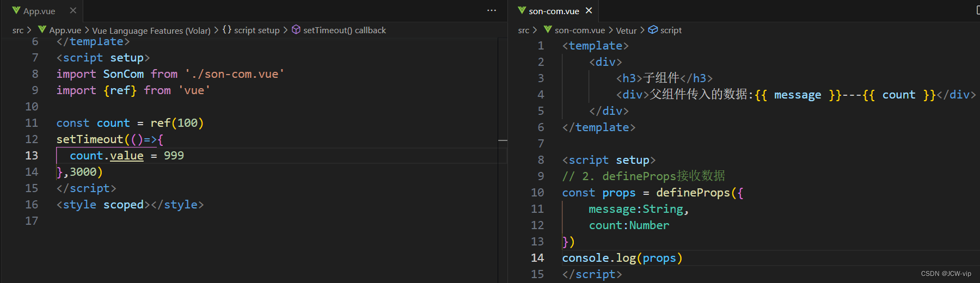Click 'const props' declaration in son-com.vue
This screenshot has height=283, width=980.
point(599,193)
